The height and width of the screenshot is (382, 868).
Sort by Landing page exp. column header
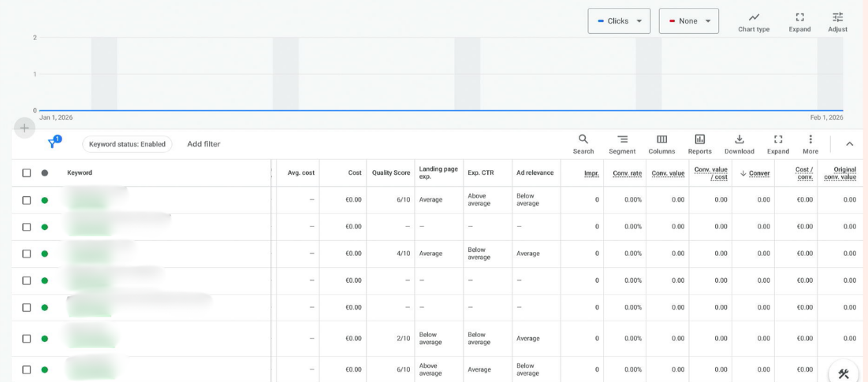pyautogui.click(x=438, y=173)
